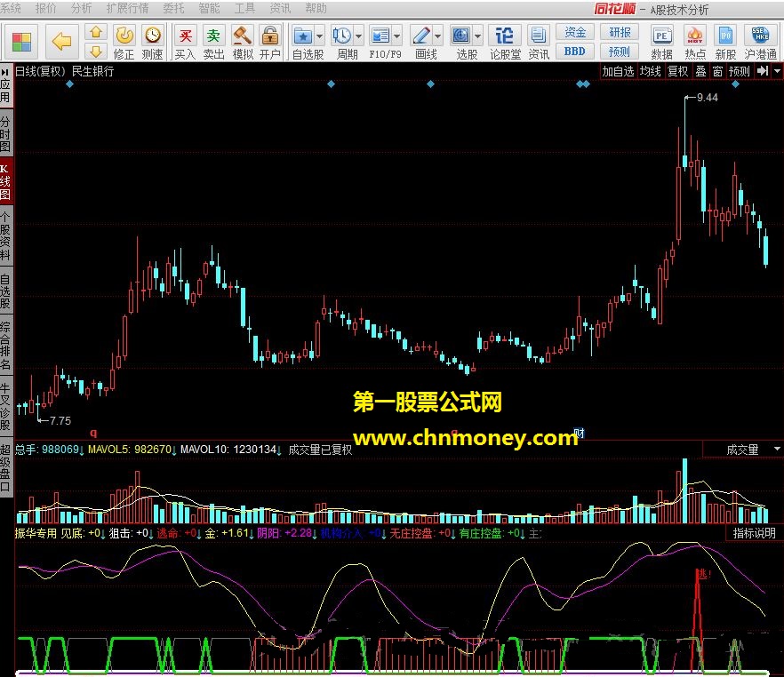Toggle 复权 price adjustment
This screenshot has height=677, width=784.
coord(678,71)
